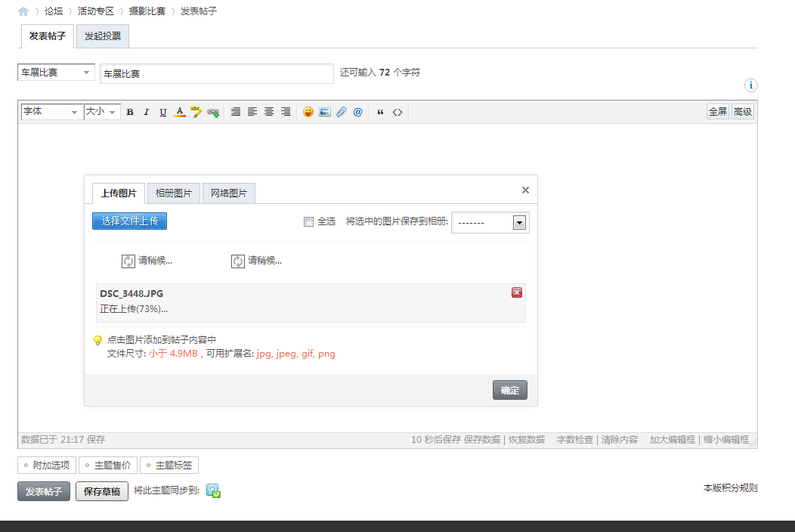
Task: Switch to the 网络图片 tab
Action: tap(228, 193)
